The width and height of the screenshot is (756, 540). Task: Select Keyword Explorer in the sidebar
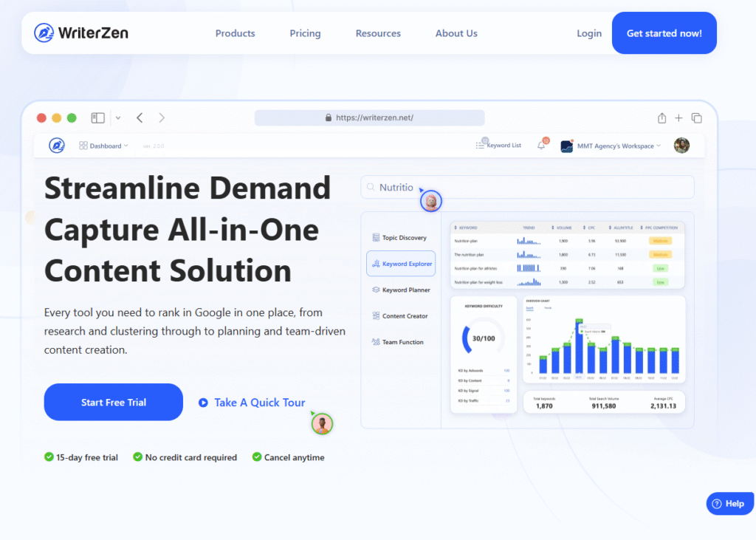click(x=402, y=264)
